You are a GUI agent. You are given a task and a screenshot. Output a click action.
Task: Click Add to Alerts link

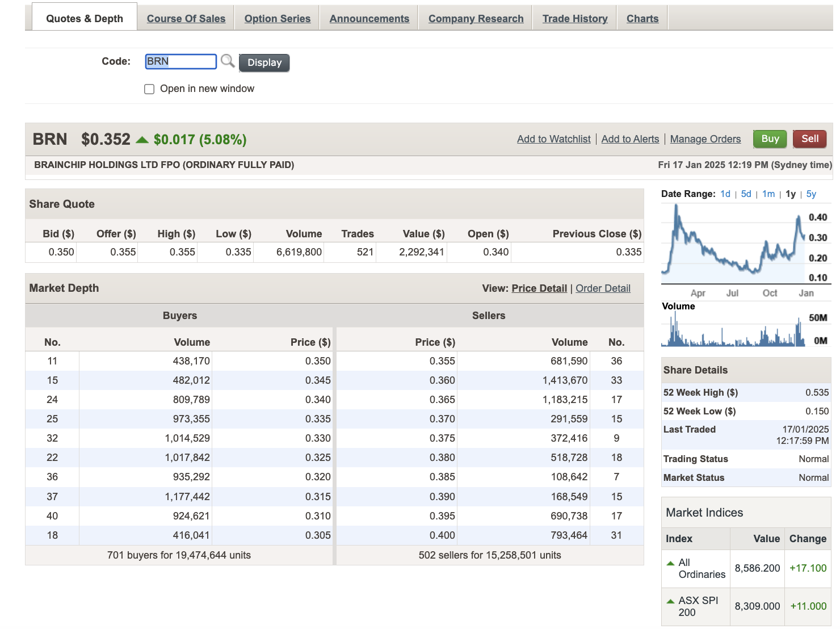click(630, 139)
